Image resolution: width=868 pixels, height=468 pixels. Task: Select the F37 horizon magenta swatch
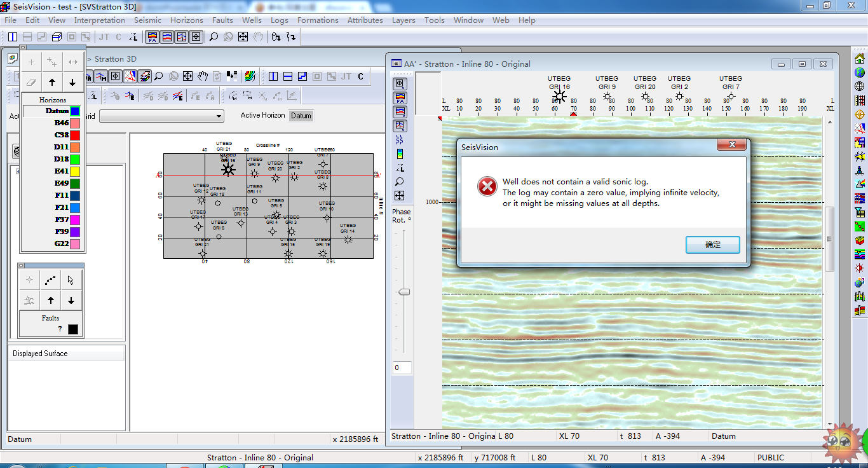pyautogui.click(x=75, y=220)
